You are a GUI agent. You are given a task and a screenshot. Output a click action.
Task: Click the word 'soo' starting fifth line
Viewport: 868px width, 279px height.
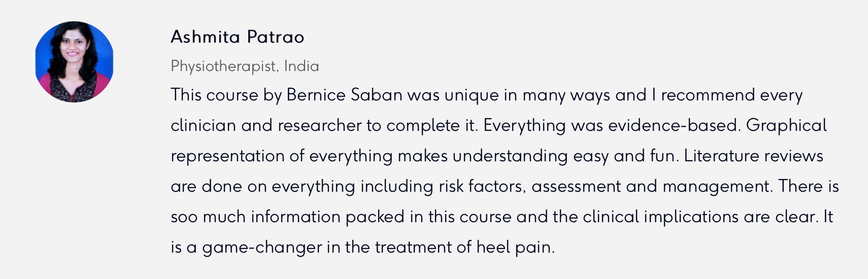click(184, 218)
